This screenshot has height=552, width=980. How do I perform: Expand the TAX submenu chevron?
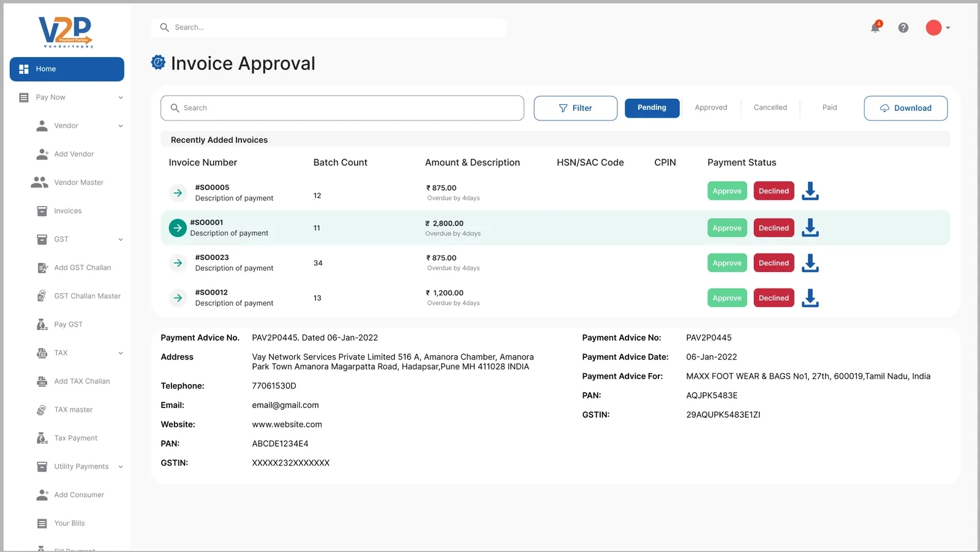121,353
